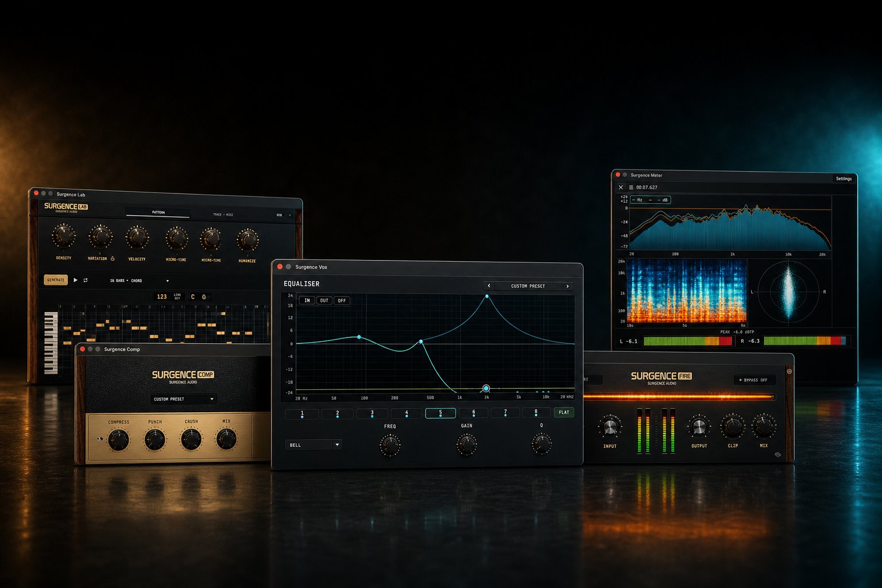Click the CRUSH knob in Surgence Comp
This screenshot has height=588, width=882.
point(191,440)
